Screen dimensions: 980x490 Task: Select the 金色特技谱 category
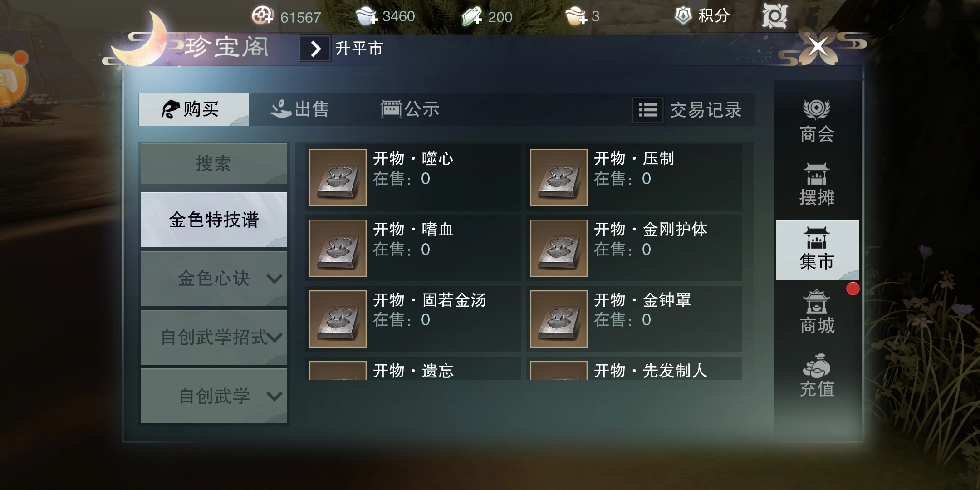coord(214,220)
